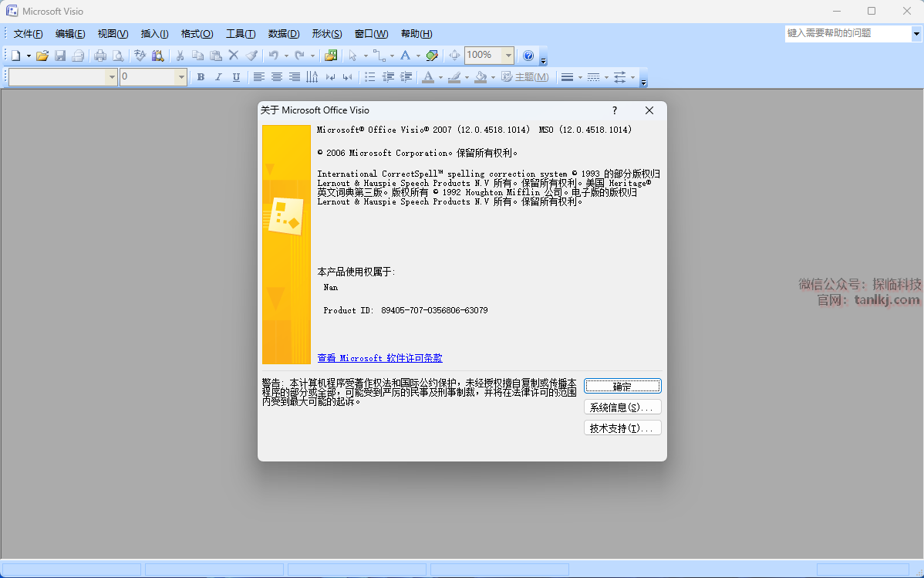Toggle Italic formatting

point(218,77)
